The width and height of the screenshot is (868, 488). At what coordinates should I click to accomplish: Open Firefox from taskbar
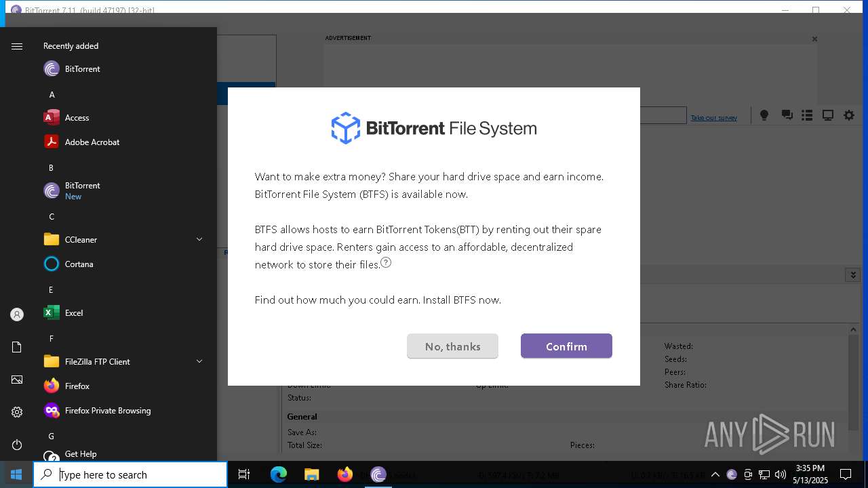tap(345, 474)
